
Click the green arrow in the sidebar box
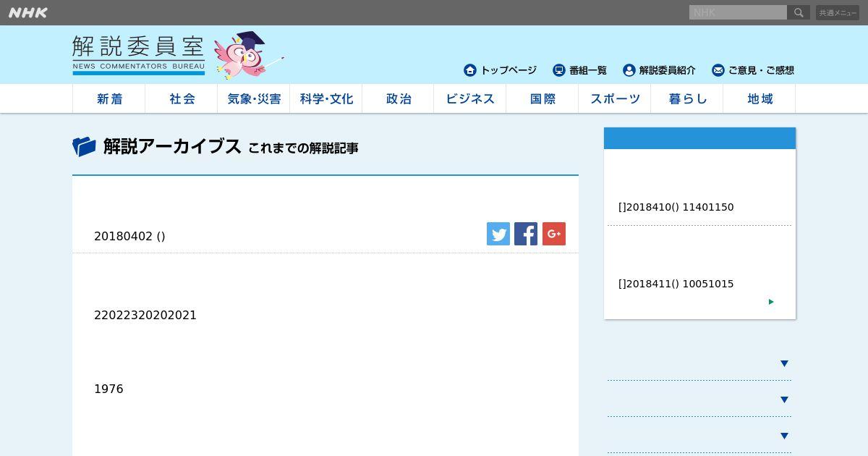tap(771, 302)
